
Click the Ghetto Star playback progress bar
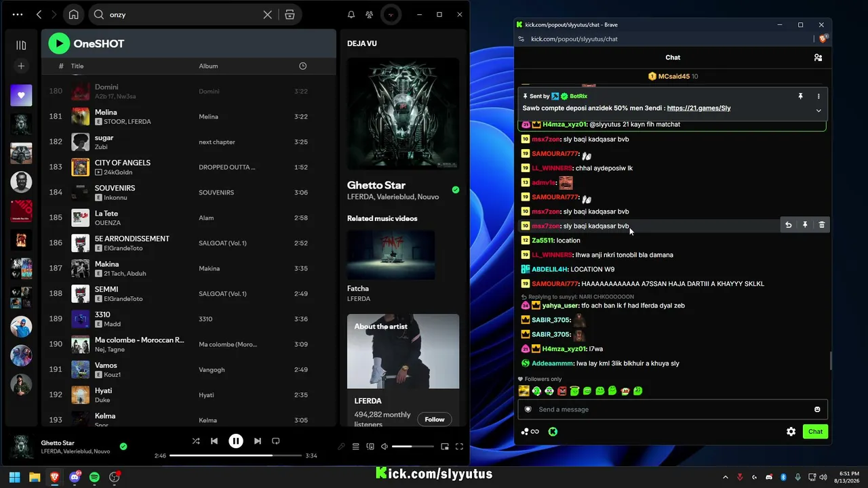235,455
